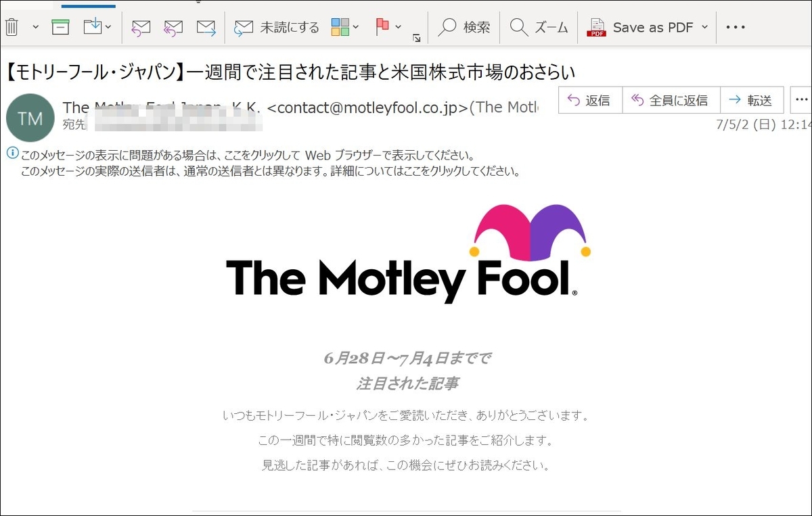Mark the message unread with 未読にする
812x516 pixels.
[x=277, y=28]
